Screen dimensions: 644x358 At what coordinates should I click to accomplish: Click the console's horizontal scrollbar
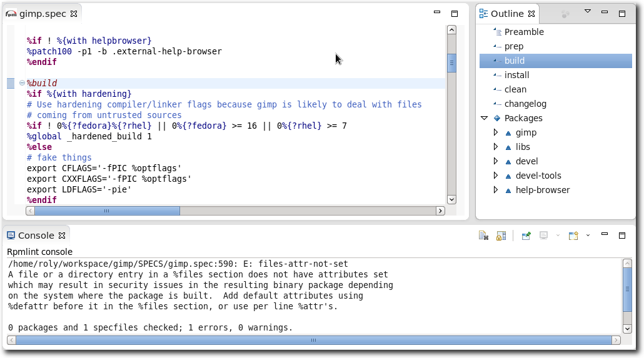(x=313, y=341)
